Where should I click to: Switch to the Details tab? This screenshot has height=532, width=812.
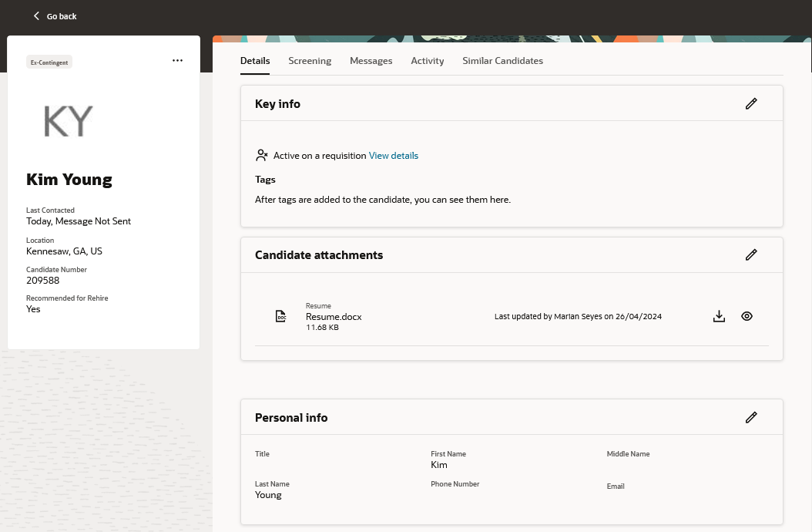(x=255, y=61)
